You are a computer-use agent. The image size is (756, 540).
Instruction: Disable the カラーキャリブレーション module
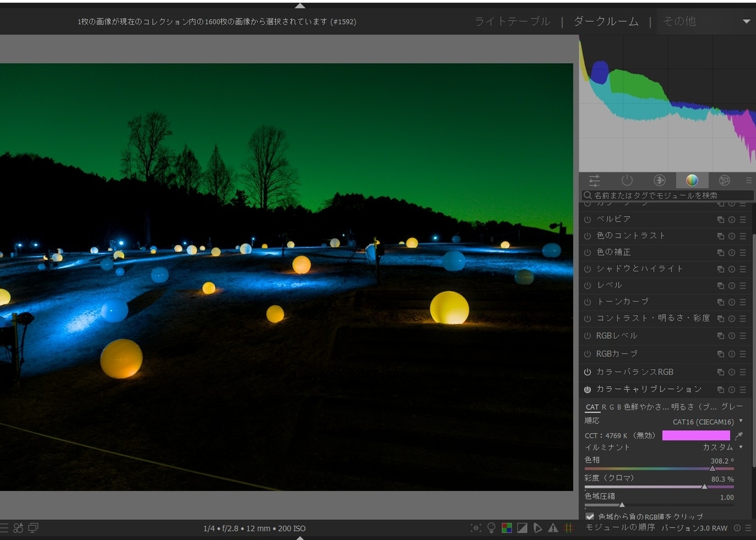tap(588, 389)
